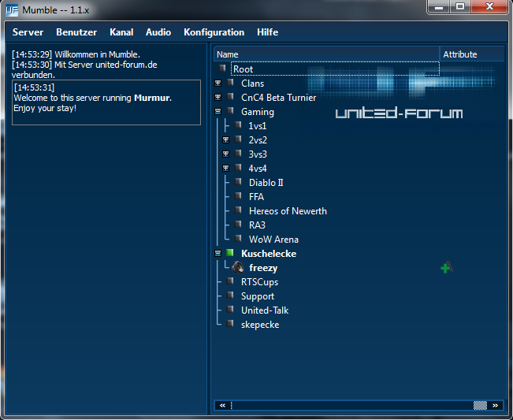513x420 pixels.
Task: Click the CnC4 Beta Turnier channel icon
Action: [x=230, y=96]
